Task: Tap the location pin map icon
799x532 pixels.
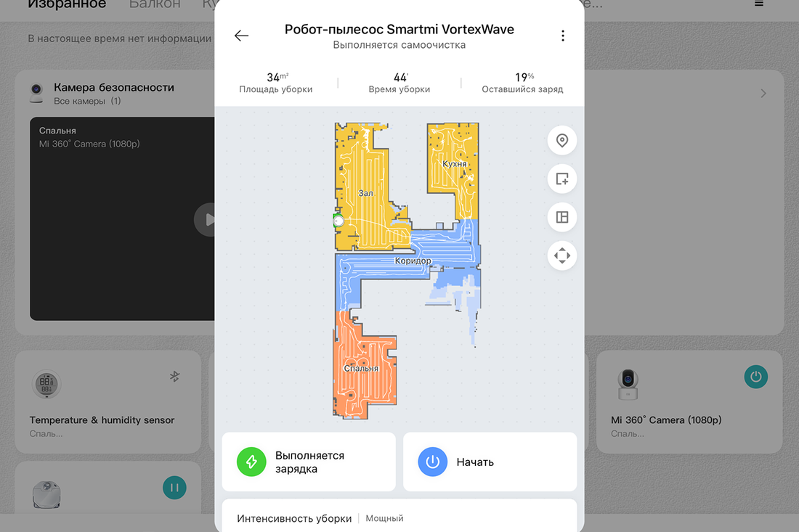Action: tap(562, 141)
